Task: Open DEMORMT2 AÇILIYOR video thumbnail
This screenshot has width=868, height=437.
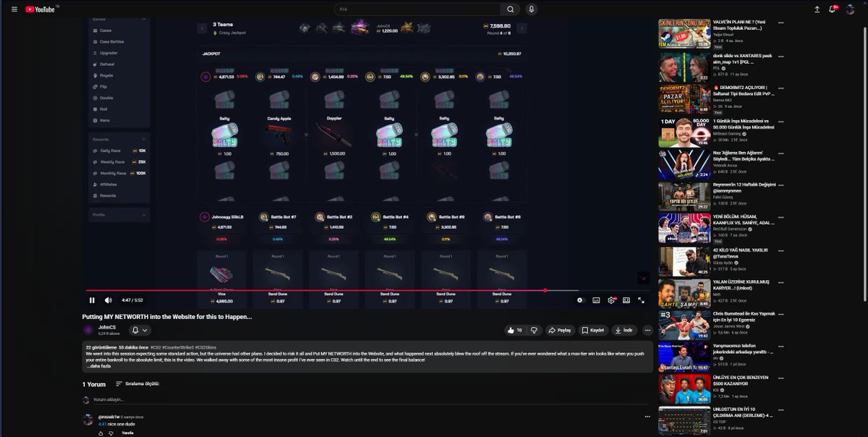Action: pos(684,99)
